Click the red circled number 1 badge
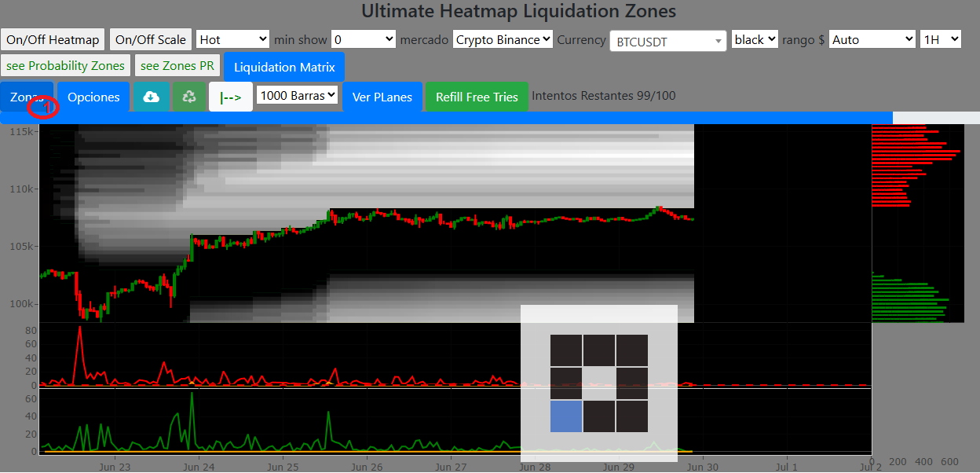Viewport: 980px width, 473px height. pyautogui.click(x=43, y=107)
